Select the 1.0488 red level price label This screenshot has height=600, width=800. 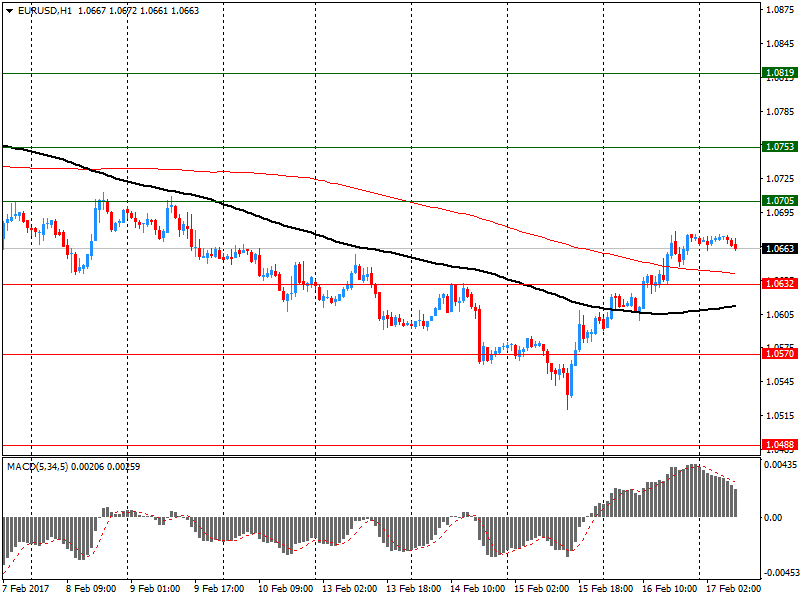[780, 445]
